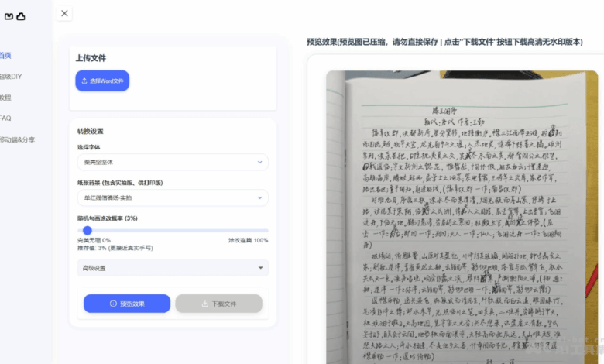Click the download icon in the 下载文件 button

[205, 304]
